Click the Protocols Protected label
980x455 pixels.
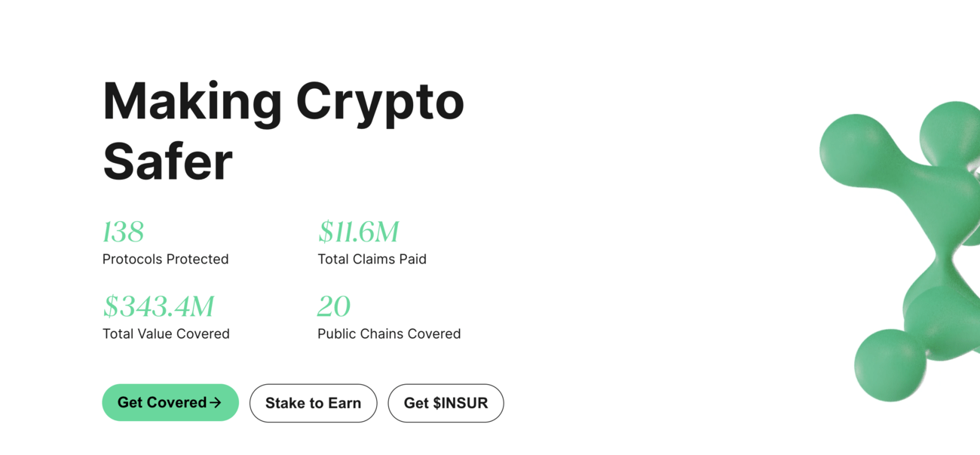click(166, 259)
